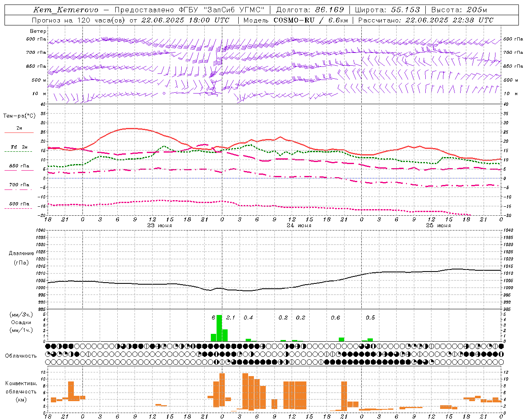This screenshot has height=420, width=525.
Task: Click the '25 июня' date label
Action: 438,226
